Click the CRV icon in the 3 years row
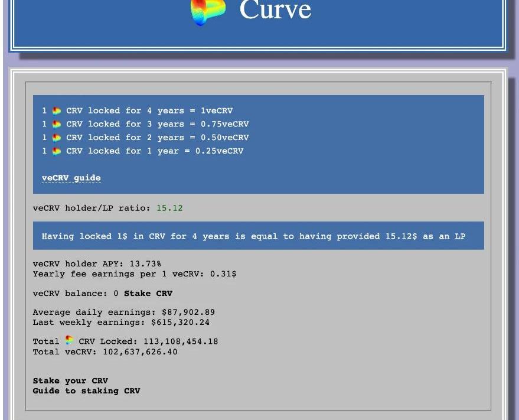 coord(57,124)
